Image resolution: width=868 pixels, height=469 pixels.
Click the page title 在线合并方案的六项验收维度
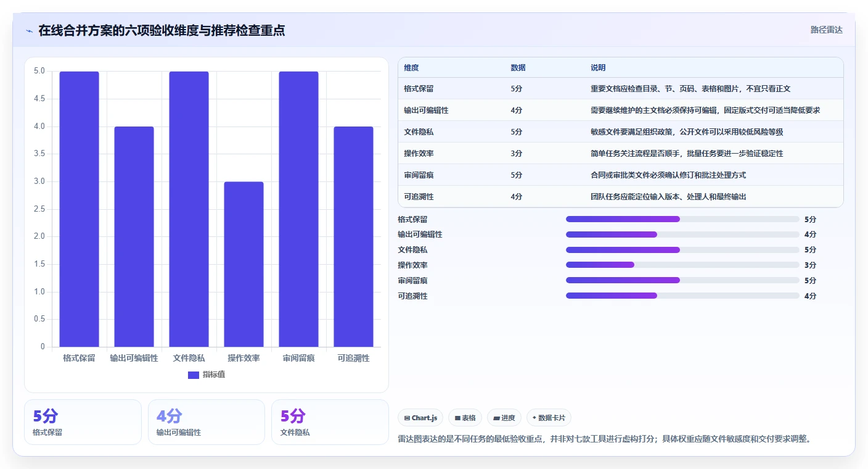[162, 30]
